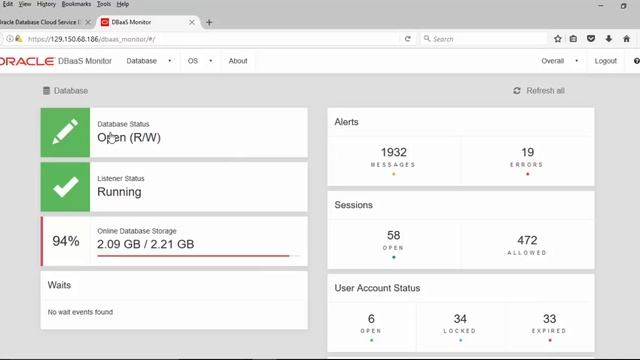Open the About page

point(238,61)
